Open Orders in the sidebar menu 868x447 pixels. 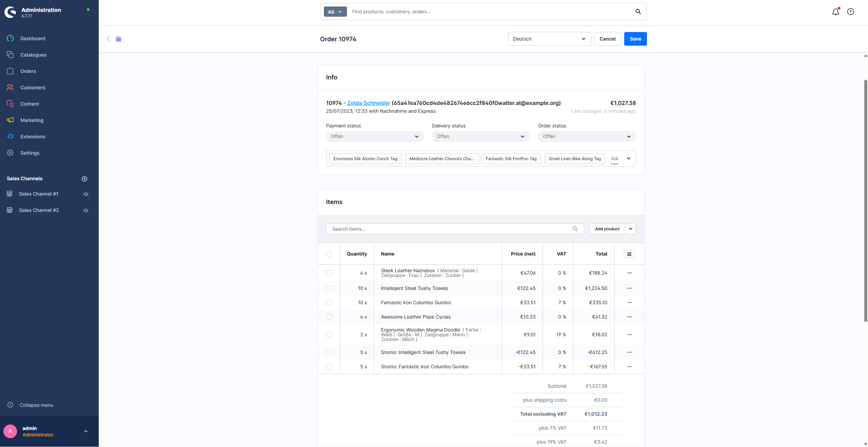[28, 71]
